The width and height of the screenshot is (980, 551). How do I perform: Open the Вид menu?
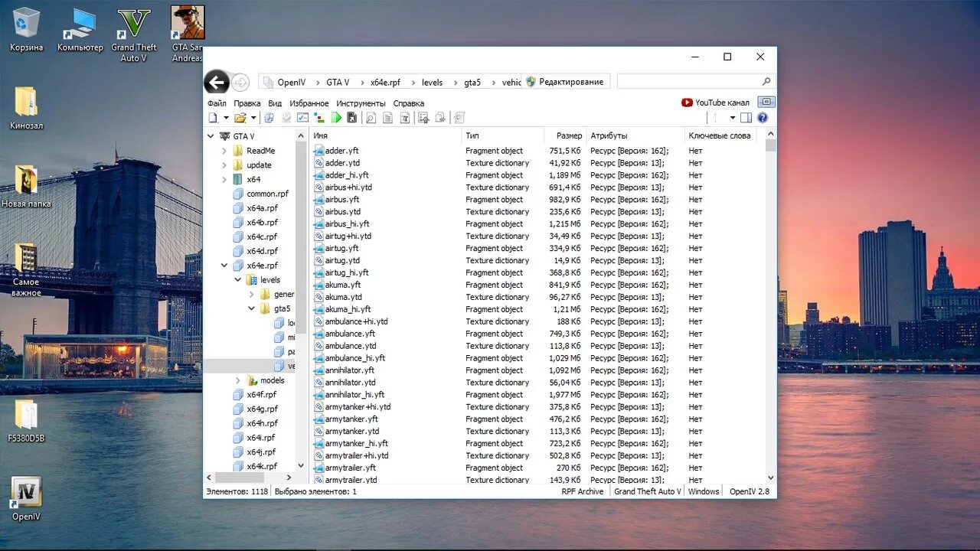tap(275, 103)
